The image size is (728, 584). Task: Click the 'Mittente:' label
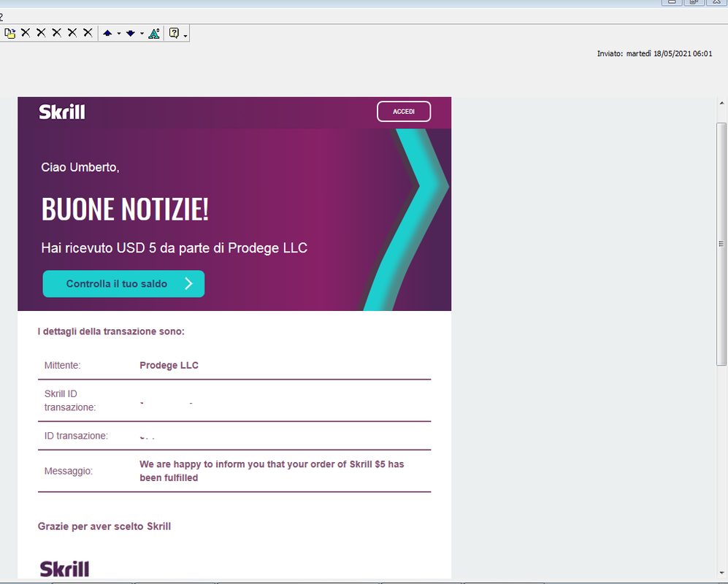click(62, 365)
